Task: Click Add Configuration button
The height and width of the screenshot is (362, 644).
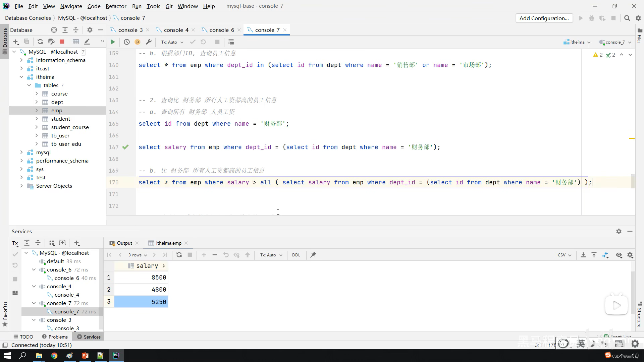Action: point(544,18)
